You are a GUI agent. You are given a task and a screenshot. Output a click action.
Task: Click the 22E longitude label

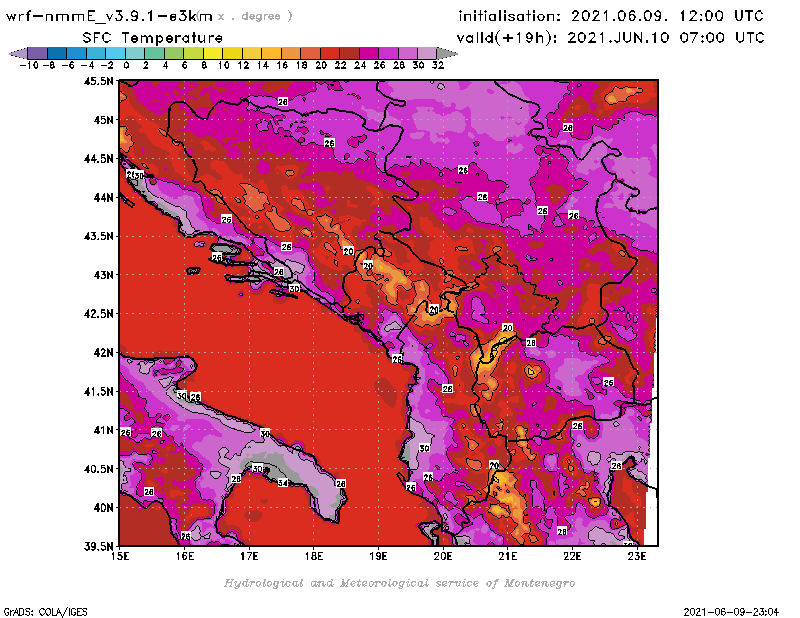click(572, 556)
